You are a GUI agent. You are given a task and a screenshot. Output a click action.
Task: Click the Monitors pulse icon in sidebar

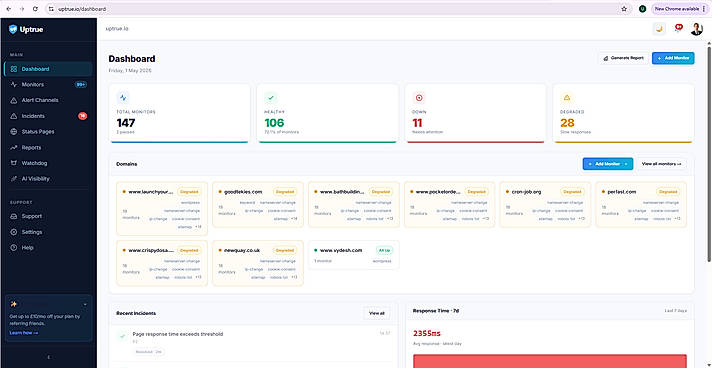(14, 85)
